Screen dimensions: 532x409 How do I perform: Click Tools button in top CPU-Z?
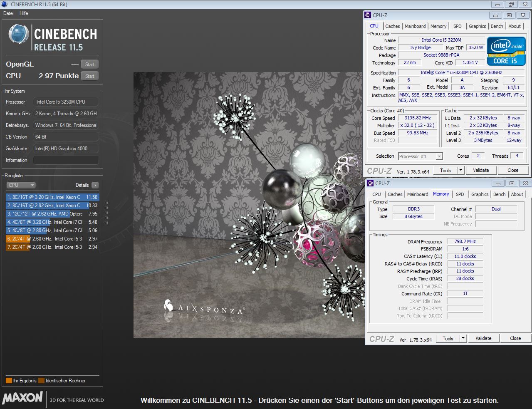(x=445, y=170)
